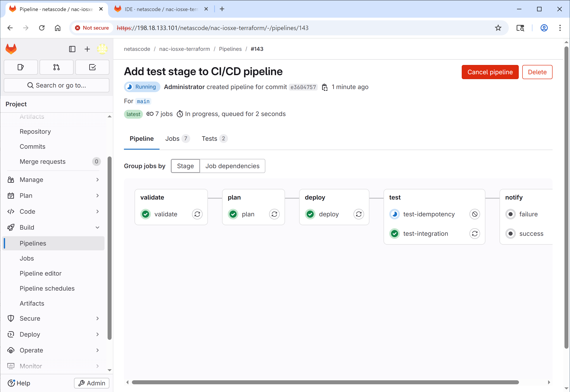Switch to the Tests tab
The width and height of the screenshot is (570, 392).
tap(214, 139)
